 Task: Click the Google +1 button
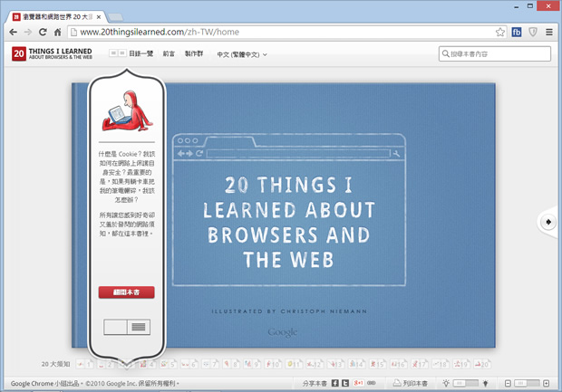click(359, 383)
